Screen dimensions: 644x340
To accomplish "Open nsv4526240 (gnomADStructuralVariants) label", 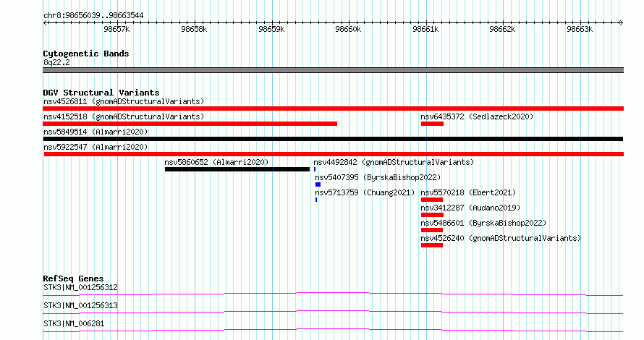I will 501,238.
